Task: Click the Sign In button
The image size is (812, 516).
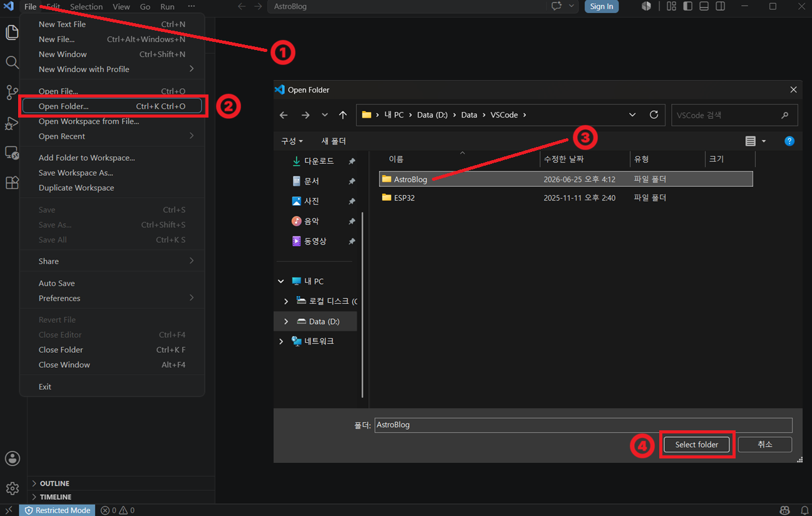Action: click(x=602, y=6)
